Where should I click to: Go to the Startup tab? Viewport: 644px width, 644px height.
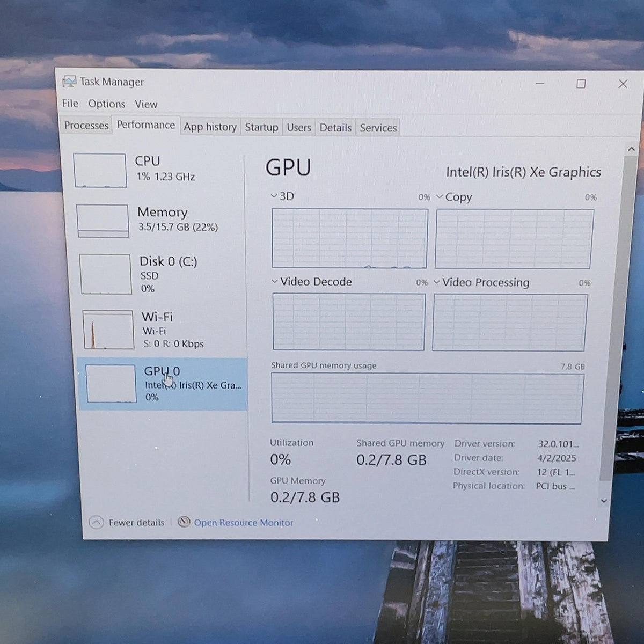coord(261,128)
